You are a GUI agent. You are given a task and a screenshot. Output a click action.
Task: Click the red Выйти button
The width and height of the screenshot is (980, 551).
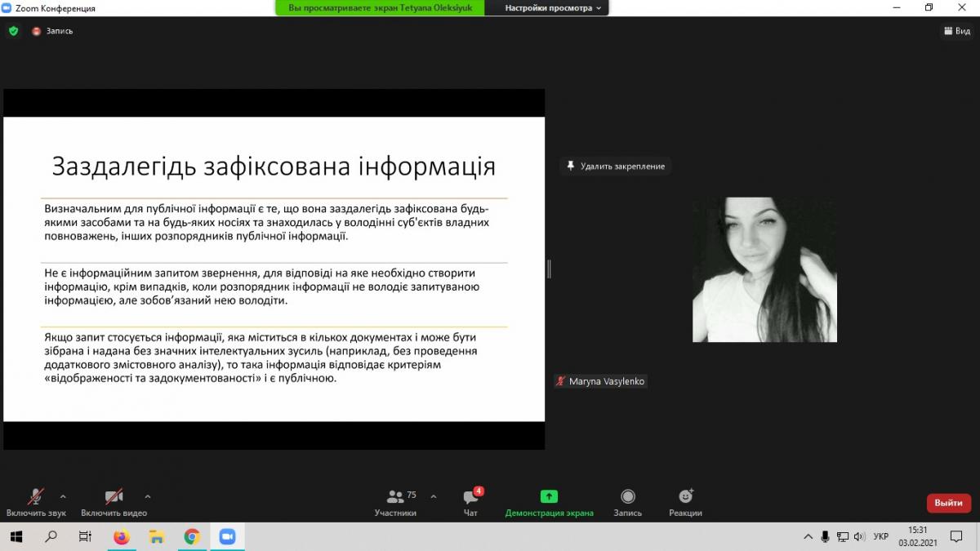(948, 503)
